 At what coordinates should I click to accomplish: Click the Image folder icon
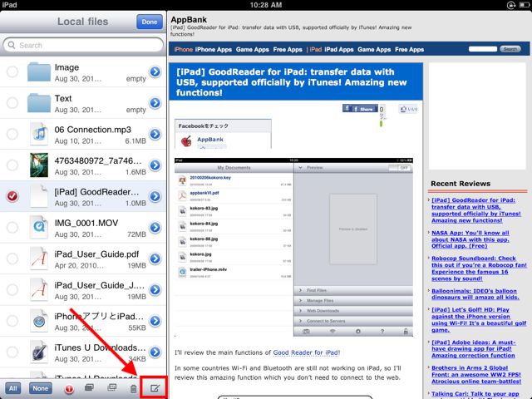pos(39,71)
